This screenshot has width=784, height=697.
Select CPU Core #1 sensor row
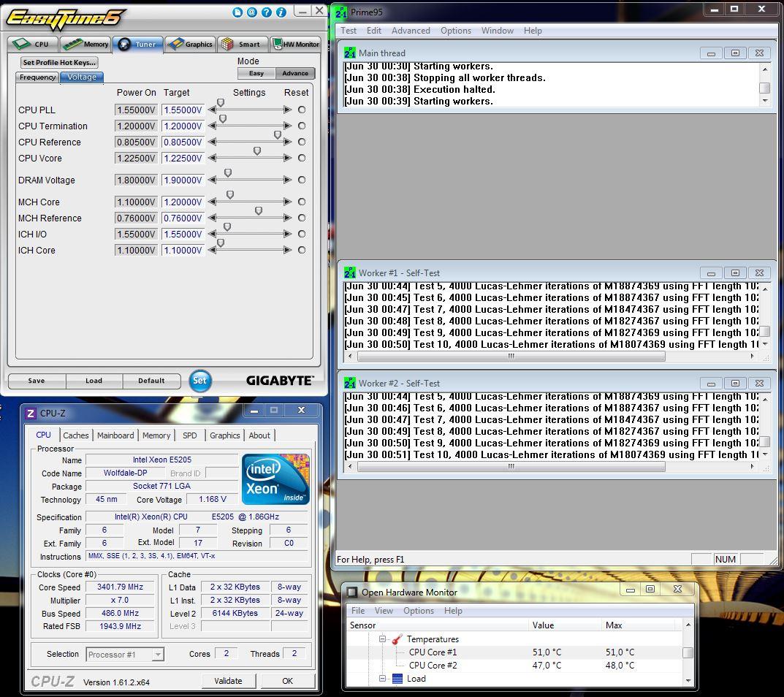click(x=514, y=652)
